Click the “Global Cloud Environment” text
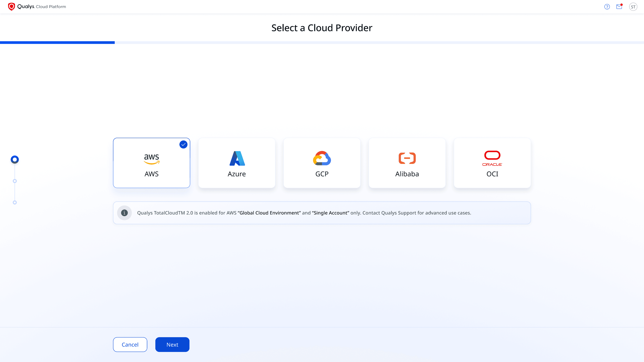644x362 pixels. pyautogui.click(x=269, y=213)
